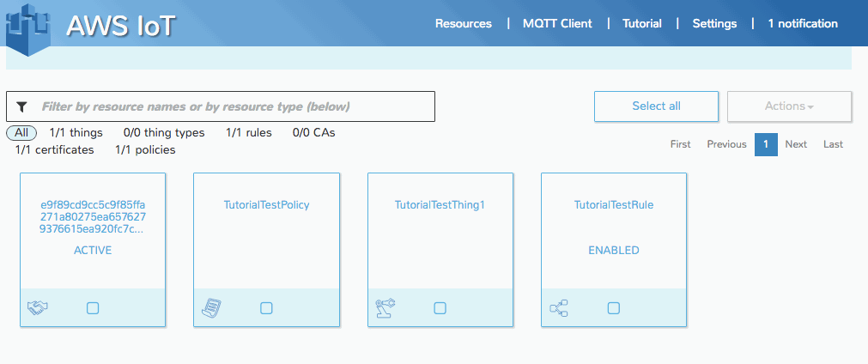
Task: Filter by 0/0 CAs
Action: pos(314,133)
